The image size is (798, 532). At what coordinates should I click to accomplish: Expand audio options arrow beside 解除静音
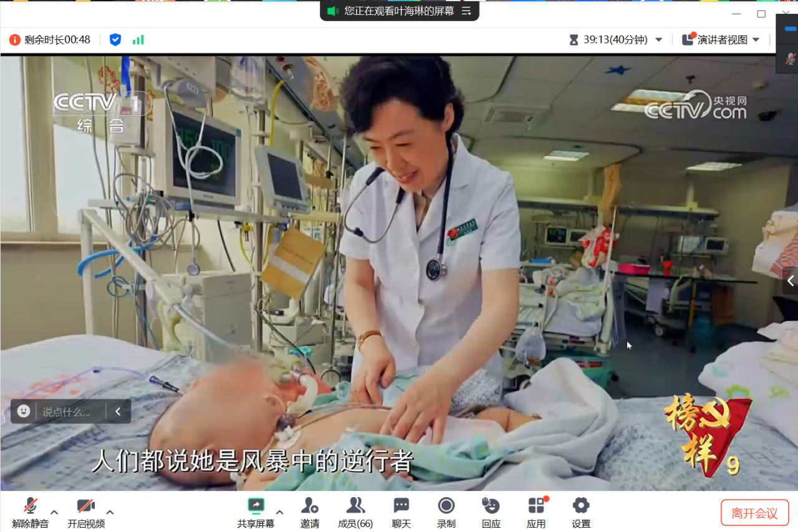click(54, 512)
